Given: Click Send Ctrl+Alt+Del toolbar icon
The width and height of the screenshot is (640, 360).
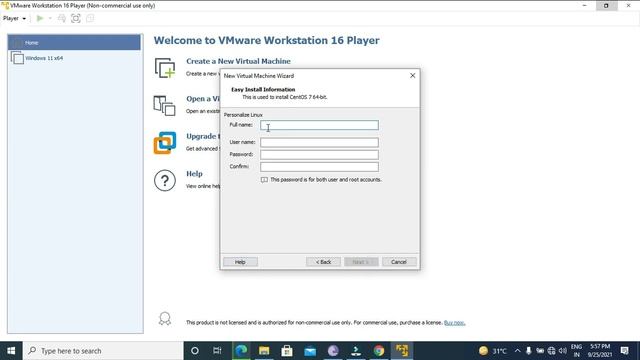Looking at the screenshot, I should coord(62,18).
